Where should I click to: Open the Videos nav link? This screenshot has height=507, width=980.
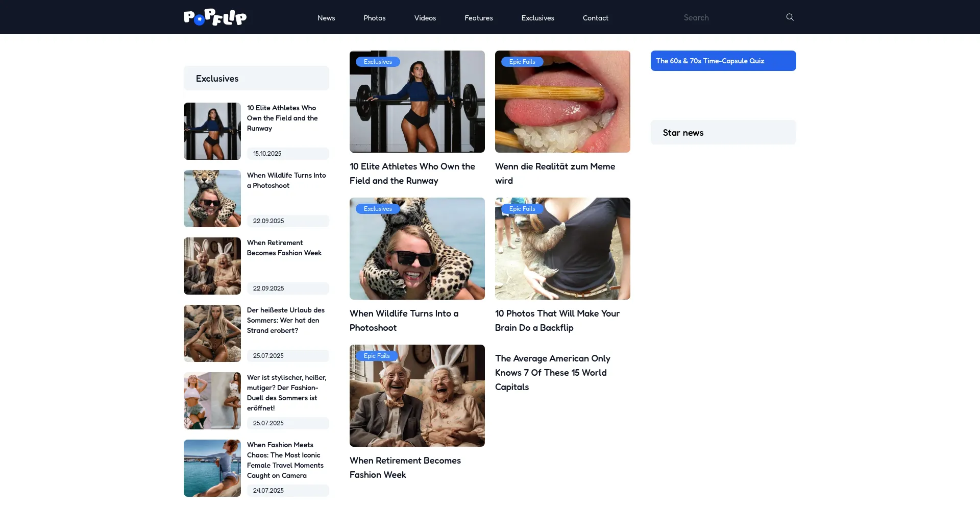425,18
